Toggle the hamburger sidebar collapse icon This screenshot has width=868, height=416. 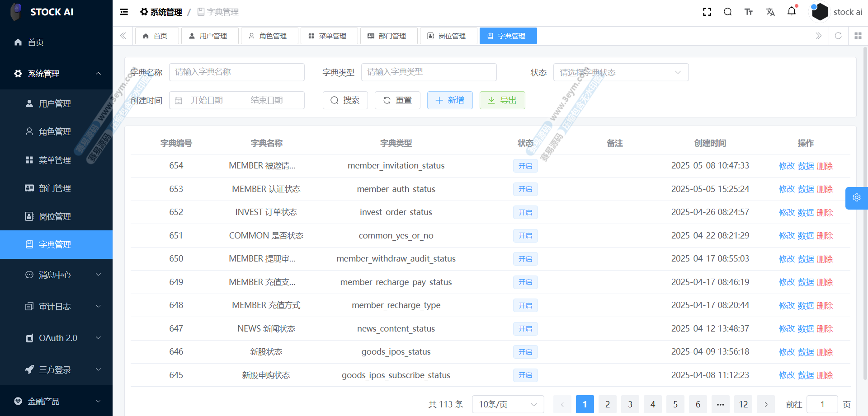coord(124,12)
